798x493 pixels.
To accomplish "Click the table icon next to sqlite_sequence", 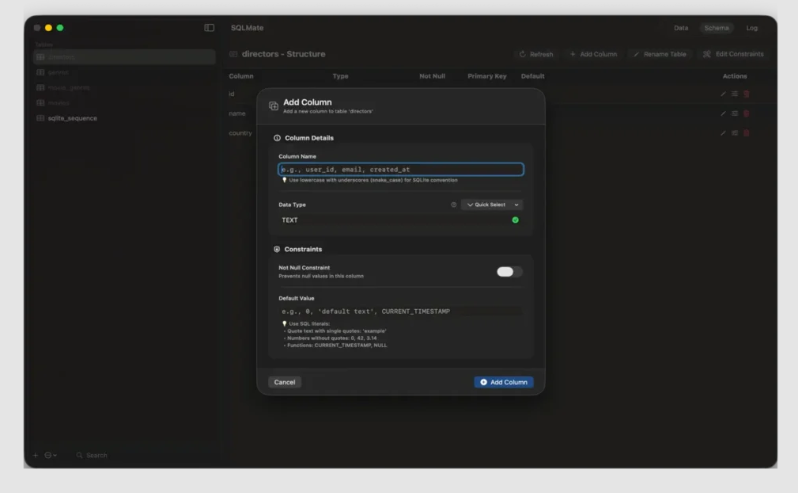I will [x=40, y=118].
